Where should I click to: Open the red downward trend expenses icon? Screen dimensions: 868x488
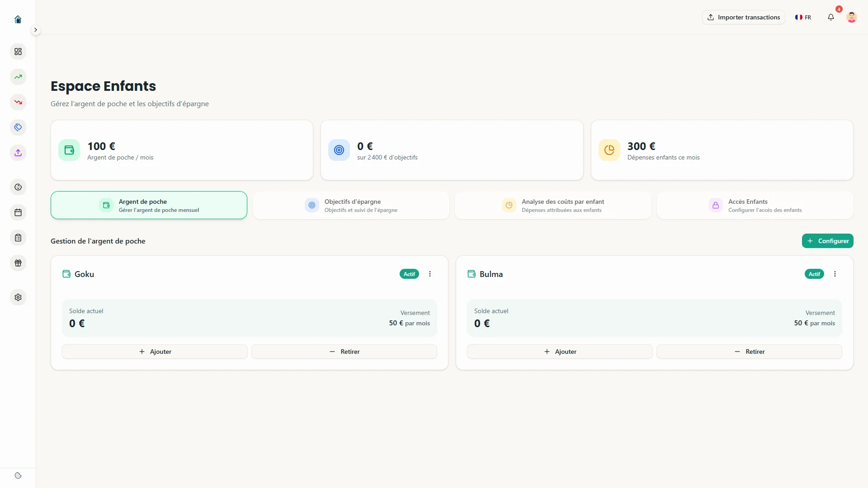point(18,102)
